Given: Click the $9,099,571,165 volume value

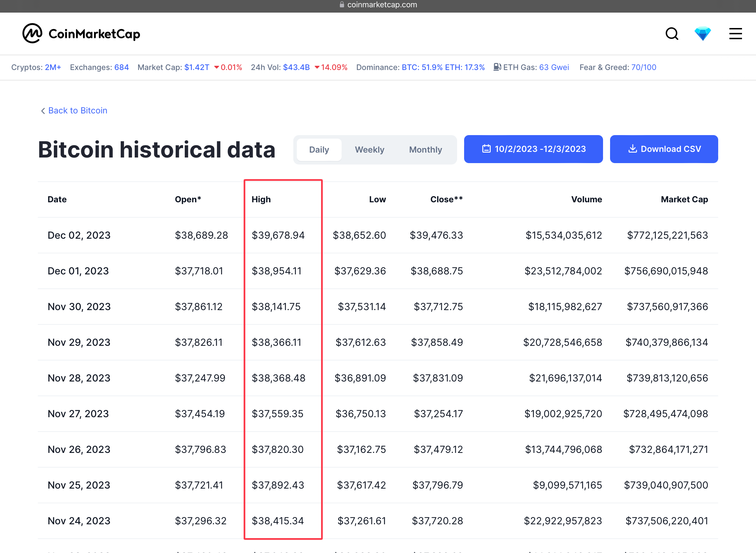Looking at the screenshot, I should point(567,485).
